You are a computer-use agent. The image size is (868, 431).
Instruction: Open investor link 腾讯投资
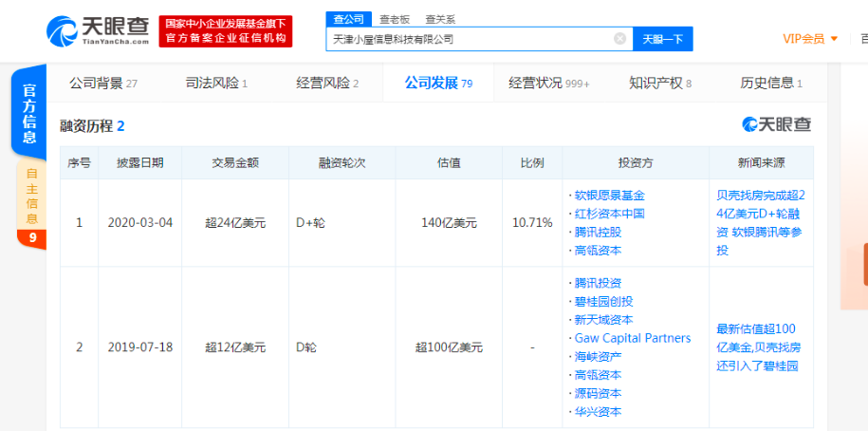click(x=598, y=283)
